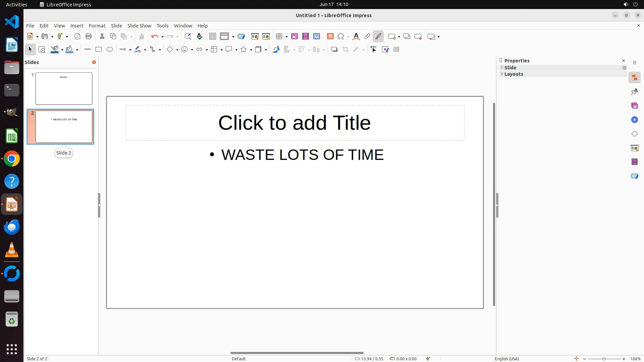
Task: Expand the Layouts section in Properties
Action: point(514,74)
